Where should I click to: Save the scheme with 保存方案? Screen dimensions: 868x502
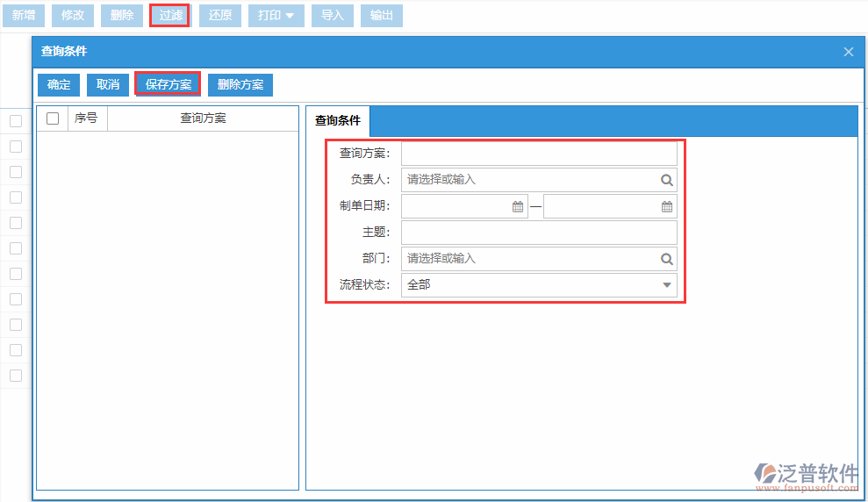point(169,84)
